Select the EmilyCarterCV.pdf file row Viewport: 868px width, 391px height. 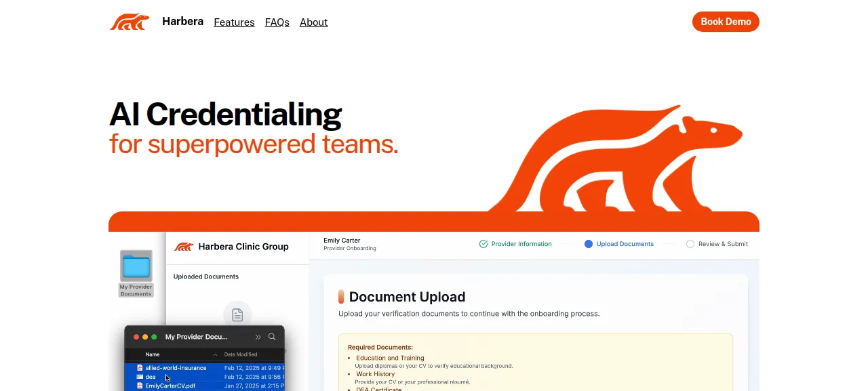pyautogui.click(x=205, y=386)
